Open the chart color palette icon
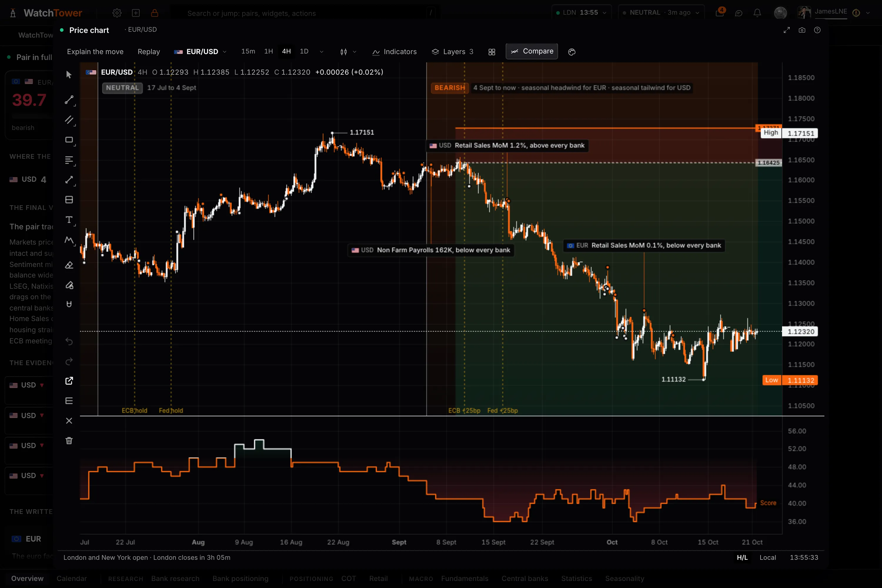This screenshot has width=882, height=588. (x=572, y=52)
